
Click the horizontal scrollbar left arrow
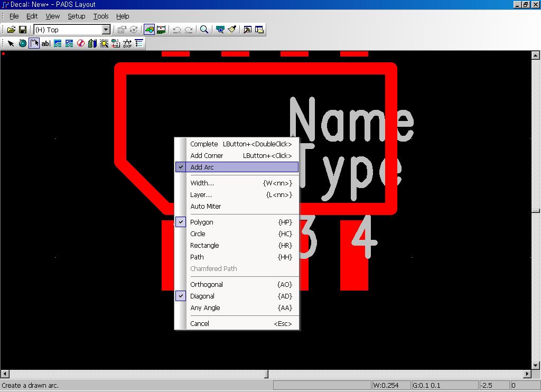pyautogui.click(x=5, y=374)
